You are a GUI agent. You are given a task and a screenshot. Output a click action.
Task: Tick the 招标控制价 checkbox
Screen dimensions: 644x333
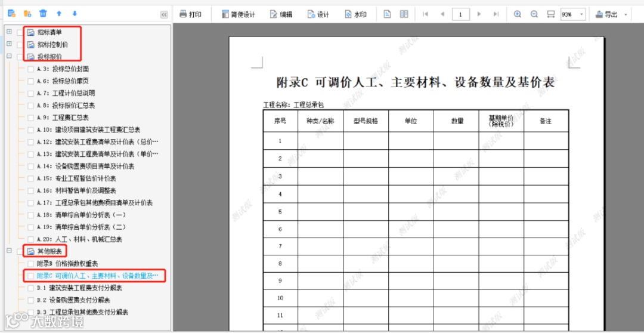click(20, 44)
